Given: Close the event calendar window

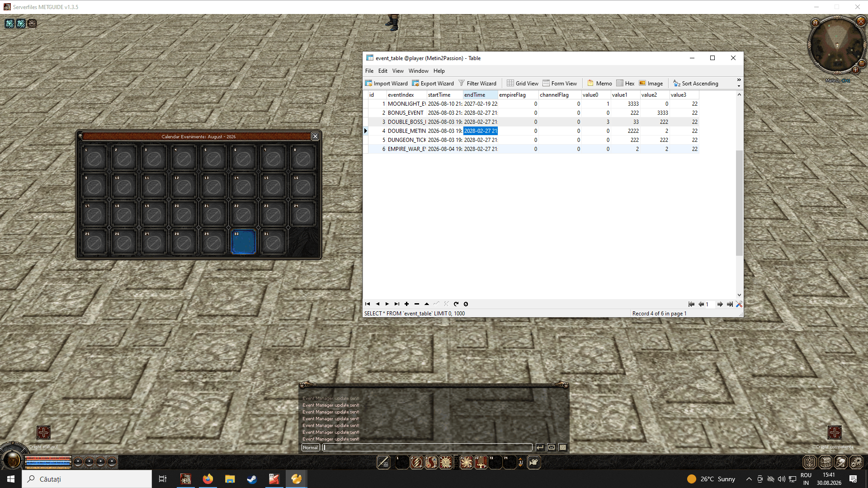Looking at the screenshot, I should coord(315,136).
